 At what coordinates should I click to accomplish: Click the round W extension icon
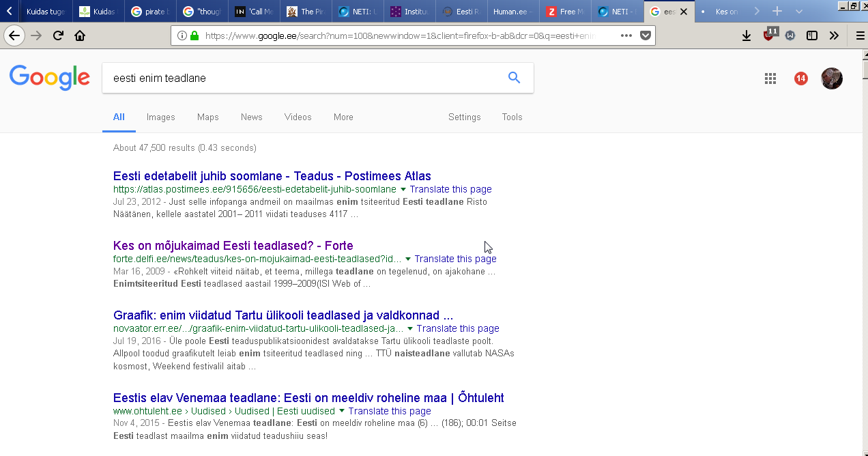pyautogui.click(x=790, y=35)
